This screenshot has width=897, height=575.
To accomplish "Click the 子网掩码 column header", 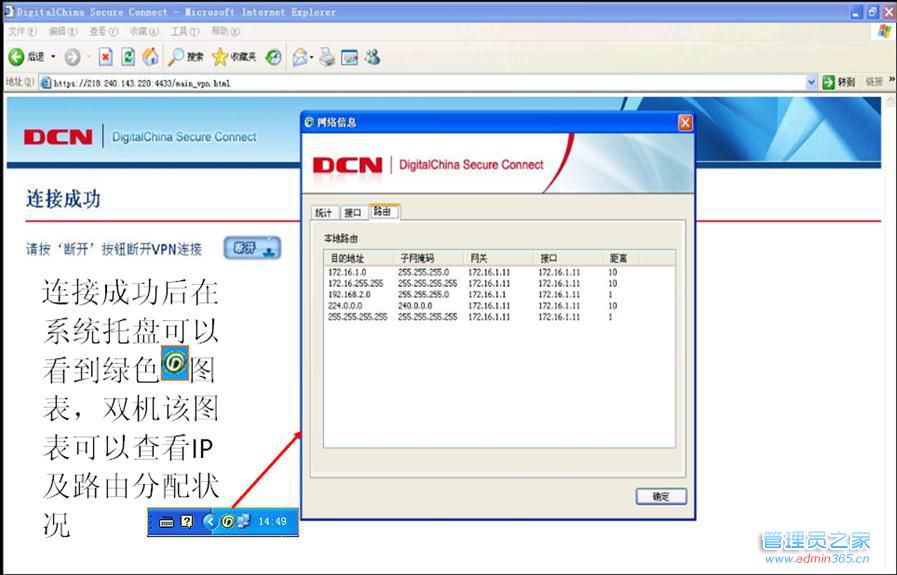I will (x=428, y=258).
